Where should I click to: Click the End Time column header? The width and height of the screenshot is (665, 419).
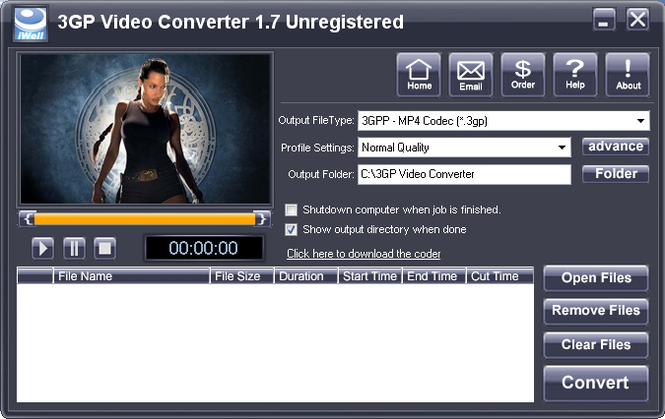(x=434, y=276)
